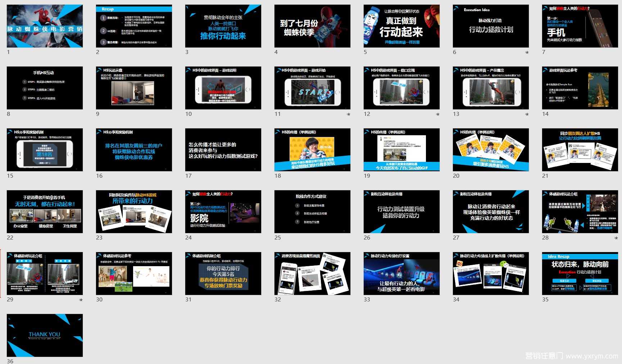Select slide 8 listing STEP1 to STEP3

(x=45, y=88)
